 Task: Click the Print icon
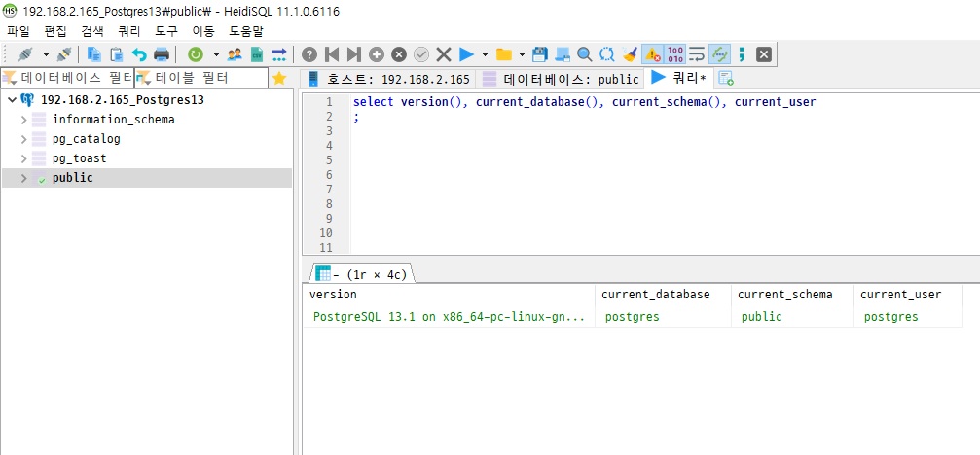click(x=162, y=54)
